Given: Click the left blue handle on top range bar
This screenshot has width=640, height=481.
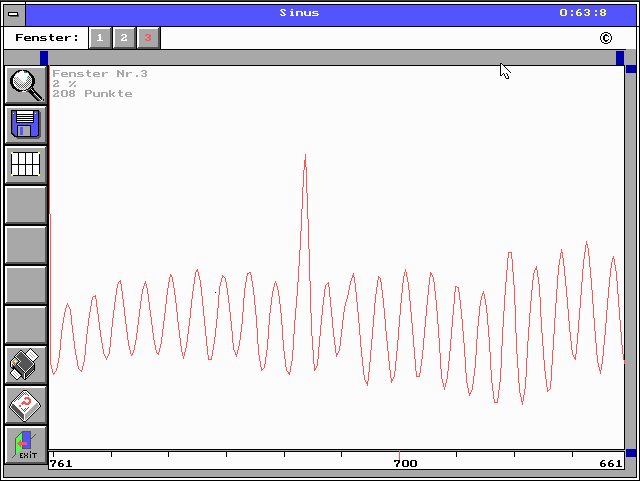Looking at the screenshot, I should [44, 58].
